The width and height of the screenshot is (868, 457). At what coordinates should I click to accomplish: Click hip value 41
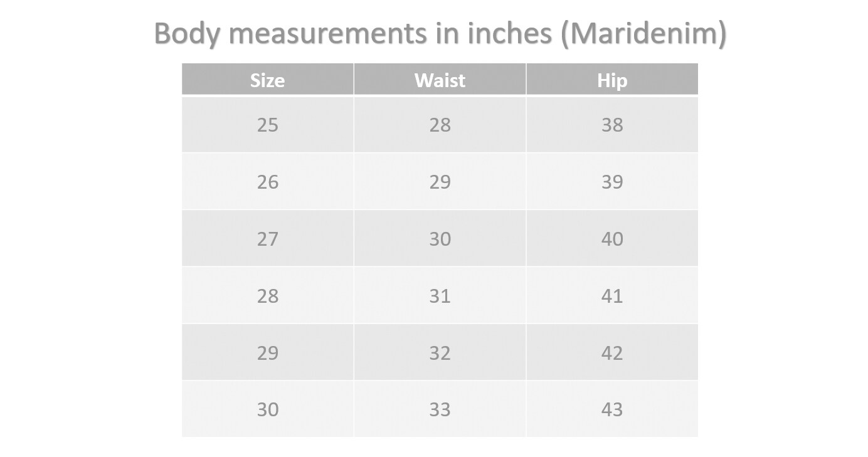[x=612, y=295]
